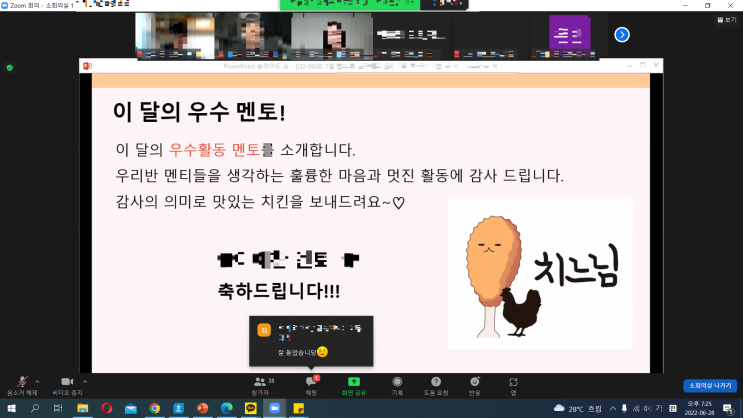Click the chicken drumstick 치느님 image
The width and height of the screenshot is (743, 418).
[540, 274]
